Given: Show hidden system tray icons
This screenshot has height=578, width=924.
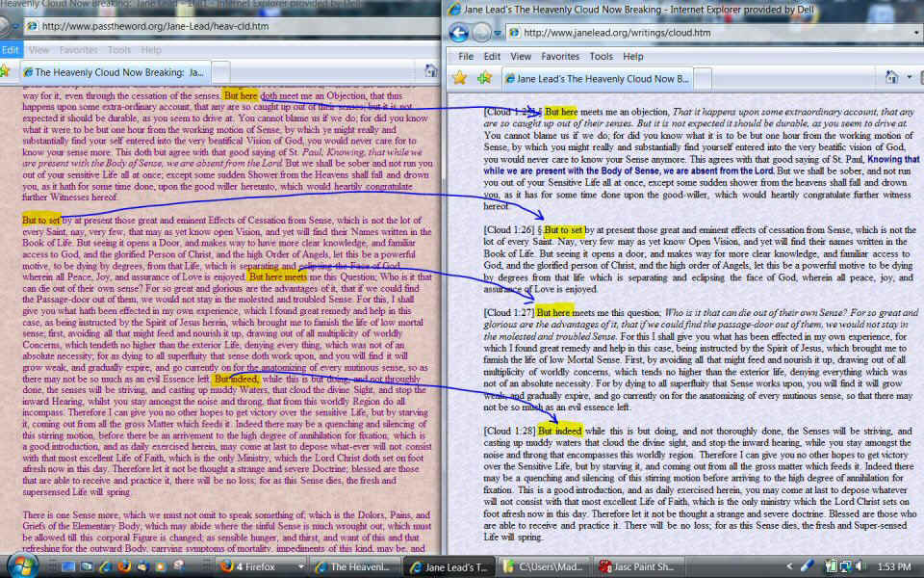Looking at the screenshot, I should click(789, 566).
